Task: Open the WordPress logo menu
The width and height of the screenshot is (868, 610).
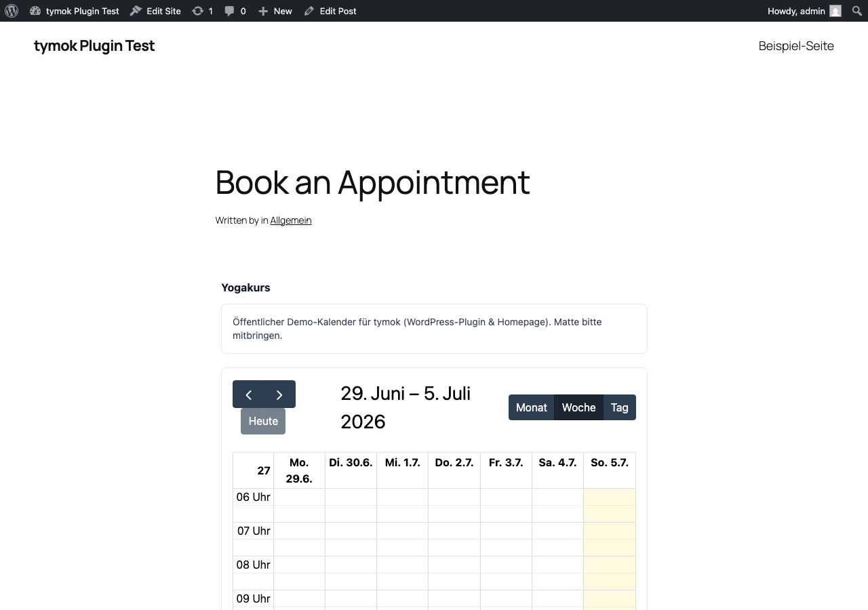Action: pos(12,11)
